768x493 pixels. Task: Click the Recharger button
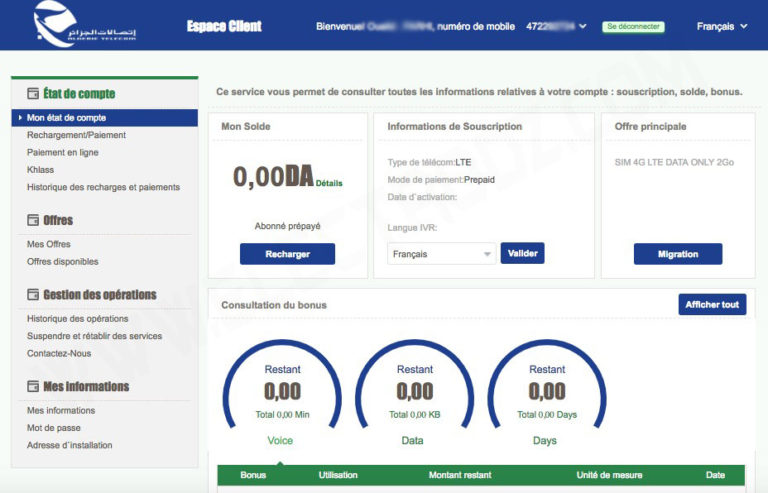coord(288,254)
